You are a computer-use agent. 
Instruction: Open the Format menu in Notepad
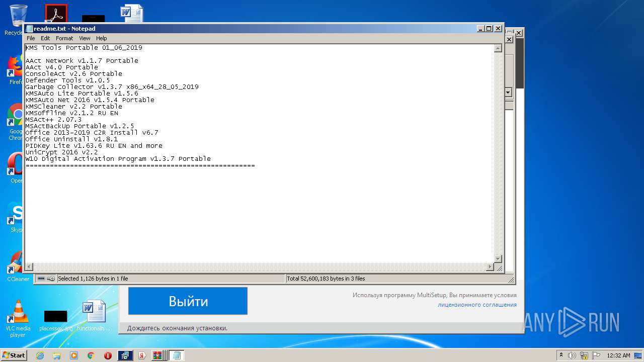[64, 38]
